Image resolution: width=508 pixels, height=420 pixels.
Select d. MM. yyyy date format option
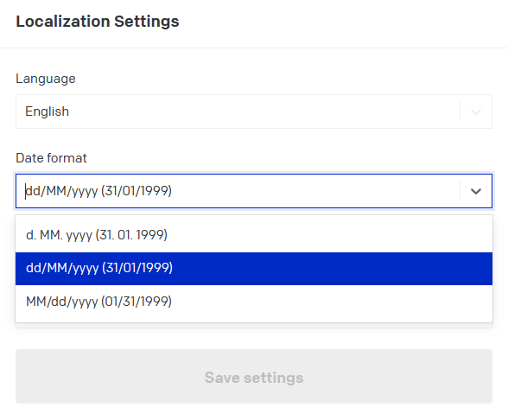click(x=254, y=235)
